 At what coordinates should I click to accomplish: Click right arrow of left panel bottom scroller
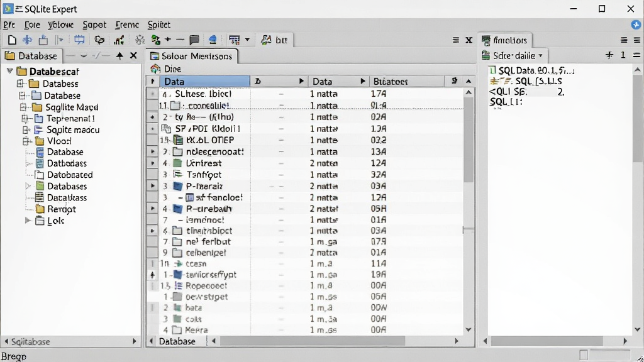tap(135, 341)
